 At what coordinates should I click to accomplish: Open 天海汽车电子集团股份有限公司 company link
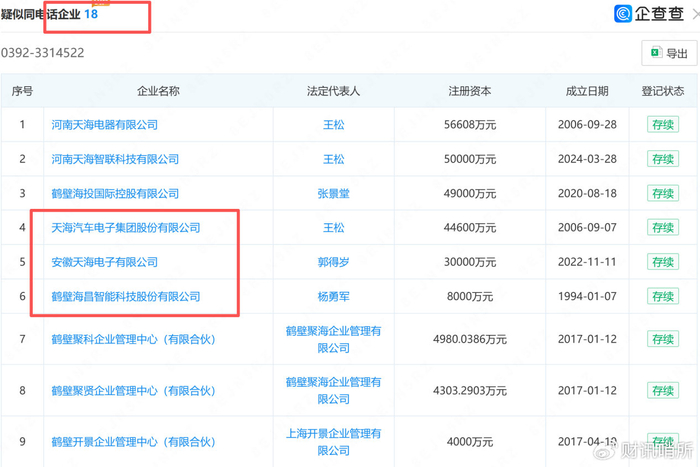125,228
